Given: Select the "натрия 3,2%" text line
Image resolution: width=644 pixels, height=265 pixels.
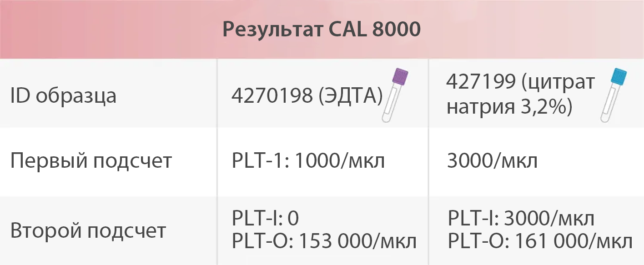Looking at the screenshot, I should point(509,108).
